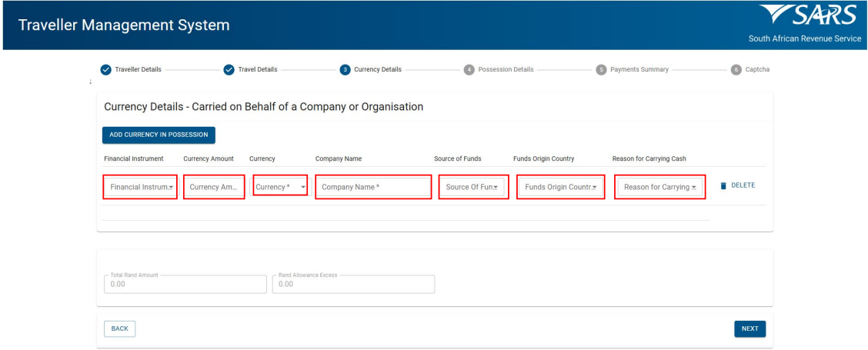Focus the Currency Amount input field
This screenshot has height=350, width=868.
coord(214,187)
